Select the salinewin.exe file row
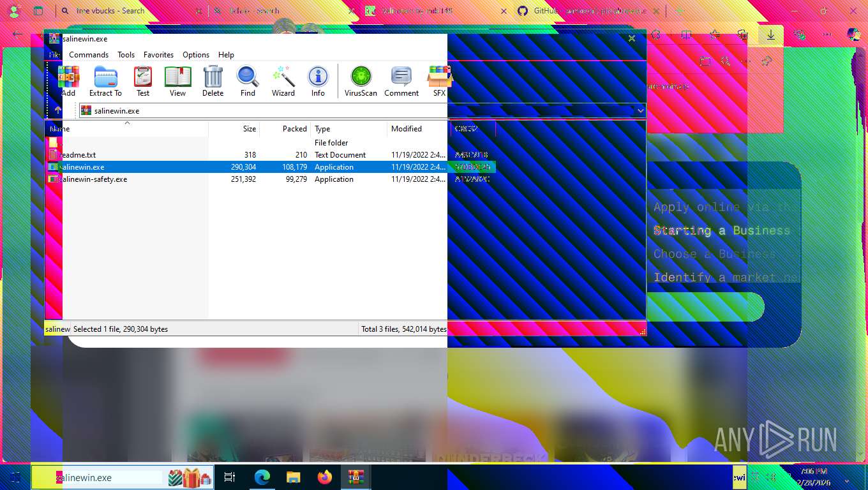 pos(270,167)
